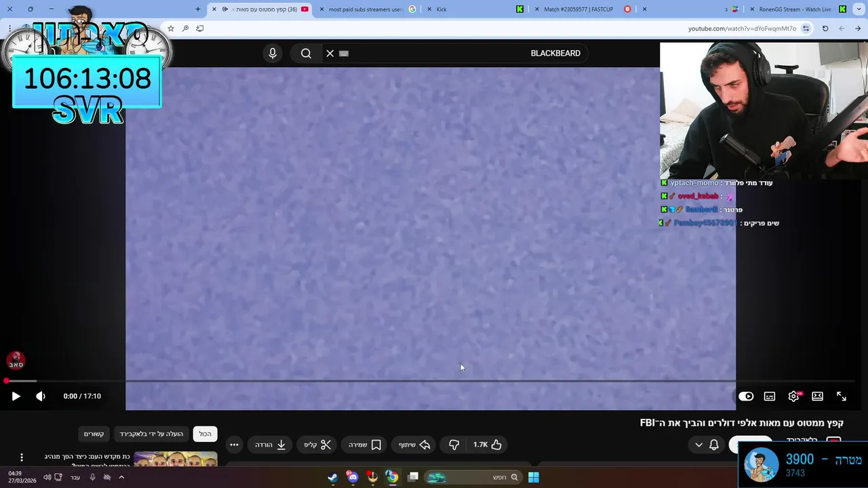This screenshot has width=868, height=488.
Task: Start voice search with the microphone icon
Action: [x=273, y=54]
